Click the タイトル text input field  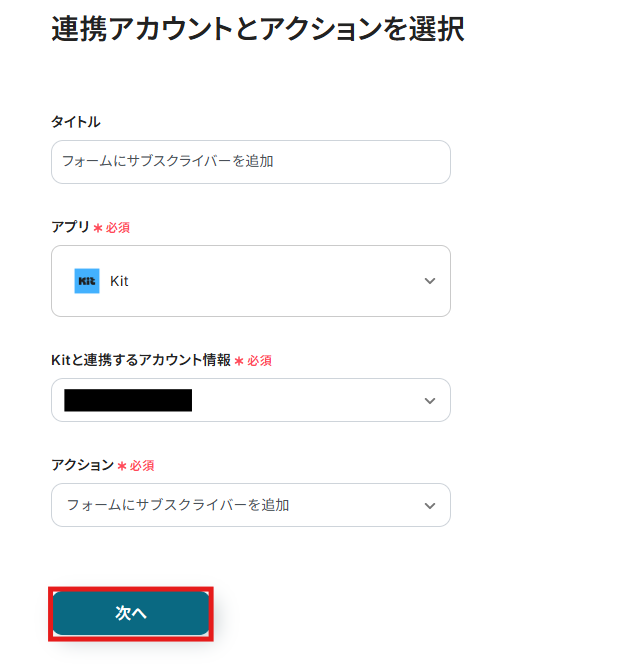coord(250,161)
